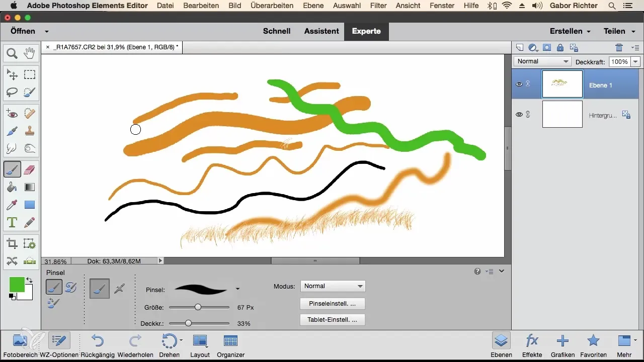Select the Color Picker eyedropper tool
Screen dimensions: 644x362
click(x=12, y=205)
